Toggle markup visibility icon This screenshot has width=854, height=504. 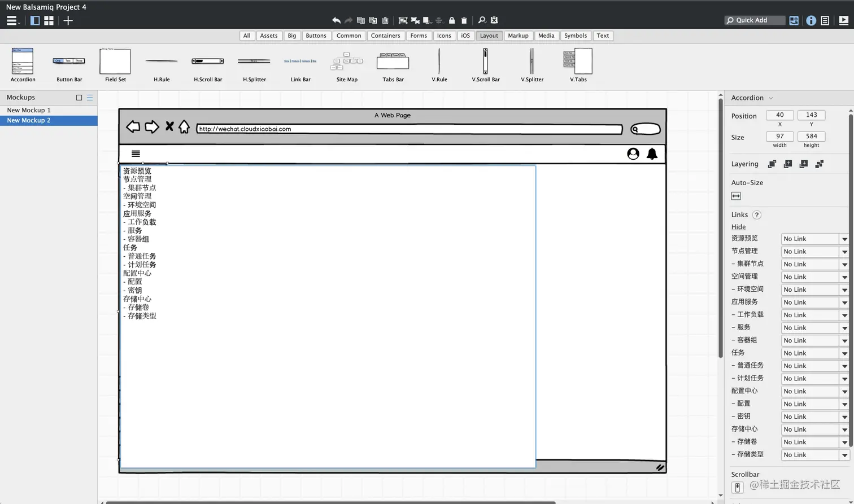[x=494, y=20]
